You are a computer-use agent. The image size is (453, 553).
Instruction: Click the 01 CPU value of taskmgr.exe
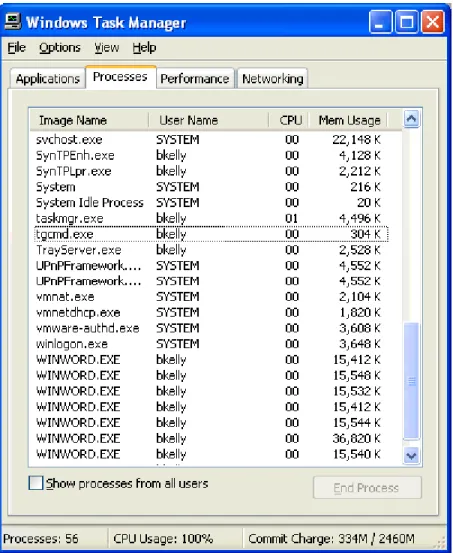coord(292,218)
